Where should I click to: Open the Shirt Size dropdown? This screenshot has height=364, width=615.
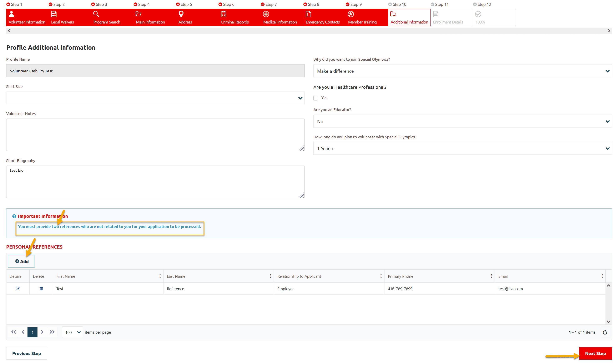[x=155, y=98]
